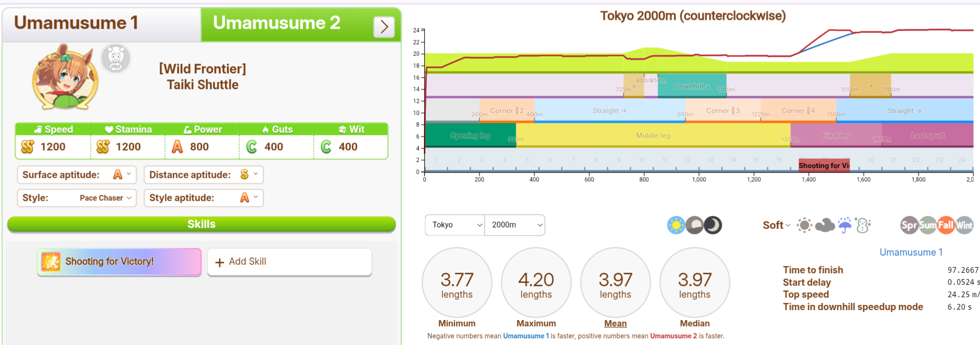Click the A rank badge under Power
The height and width of the screenshot is (345, 980).
(178, 147)
